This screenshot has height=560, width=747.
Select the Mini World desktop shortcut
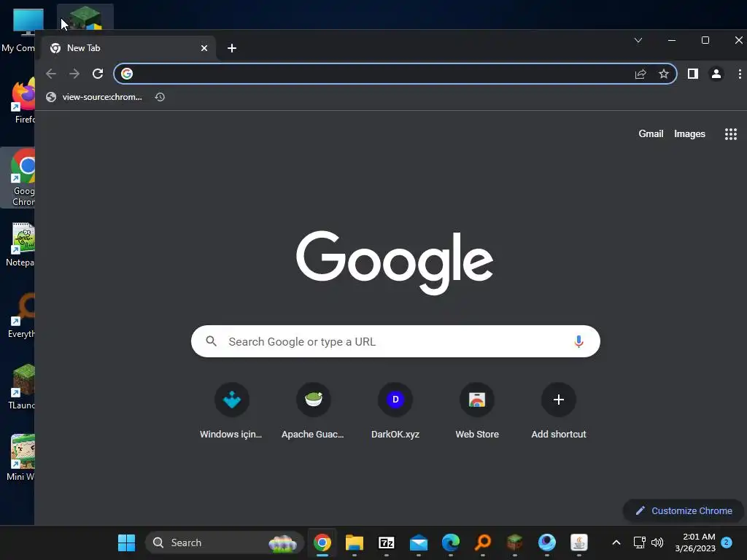tap(22, 458)
